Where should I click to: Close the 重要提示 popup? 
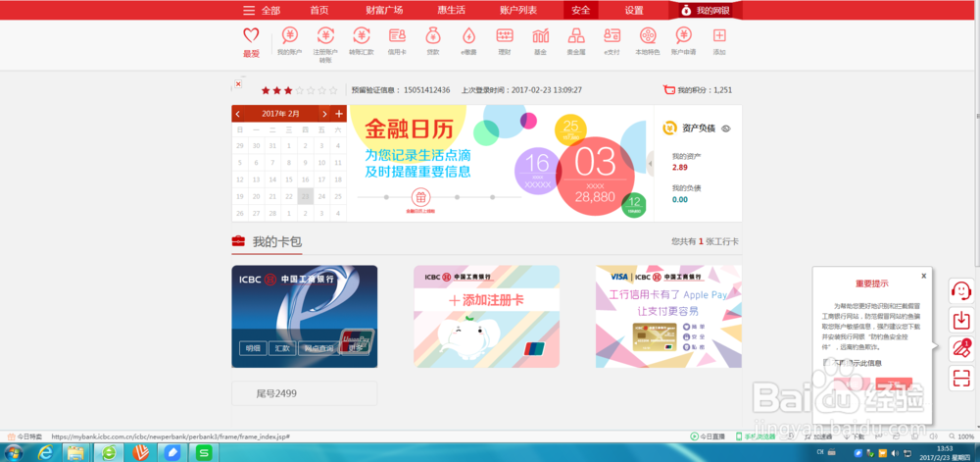pyautogui.click(x=924, y=276)
